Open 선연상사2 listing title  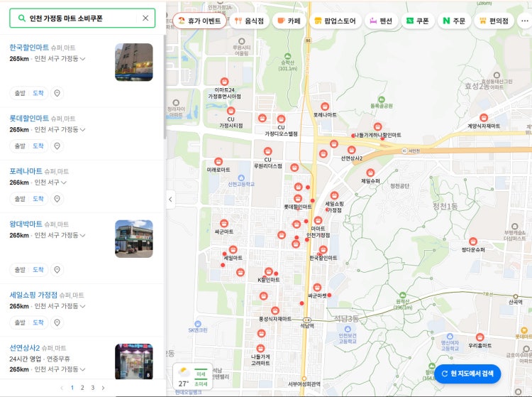click(x=24, y=348)
